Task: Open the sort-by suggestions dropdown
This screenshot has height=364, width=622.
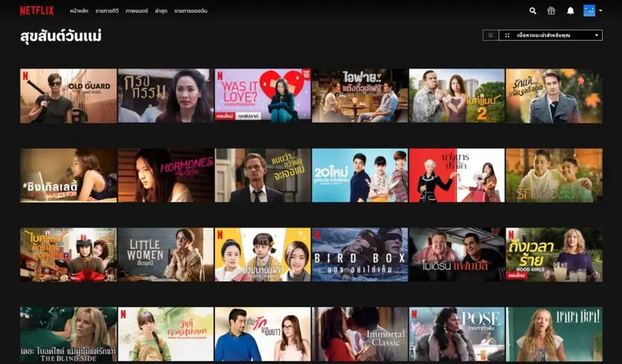Action: point(557,35)
